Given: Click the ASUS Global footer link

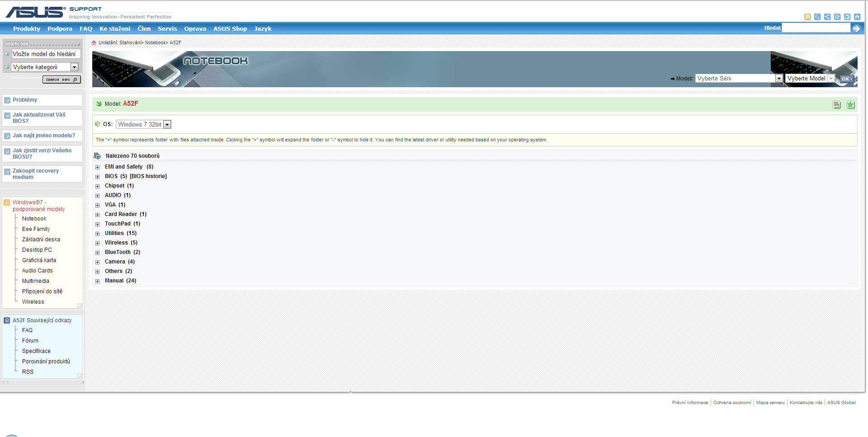Looking at the screenshot, I should tap(841, 403).
